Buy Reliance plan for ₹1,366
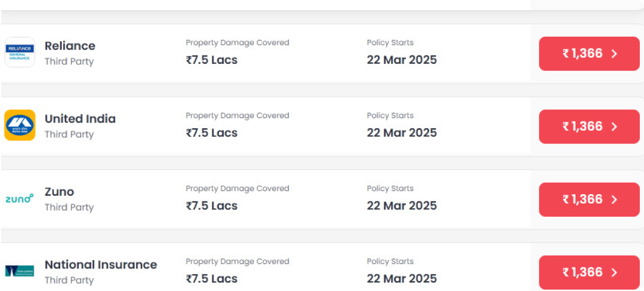This screenshot has height=291, width=644. coord(589,53)
